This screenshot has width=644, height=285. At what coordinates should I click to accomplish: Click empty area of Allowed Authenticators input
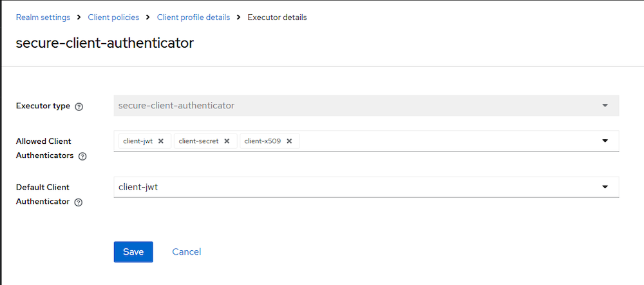click(444, 141)
